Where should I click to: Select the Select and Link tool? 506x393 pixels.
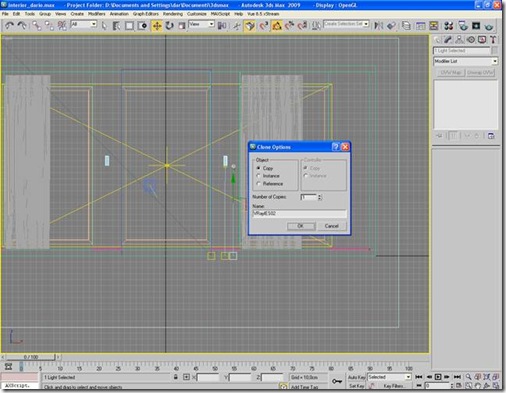(x=36, y=26)
